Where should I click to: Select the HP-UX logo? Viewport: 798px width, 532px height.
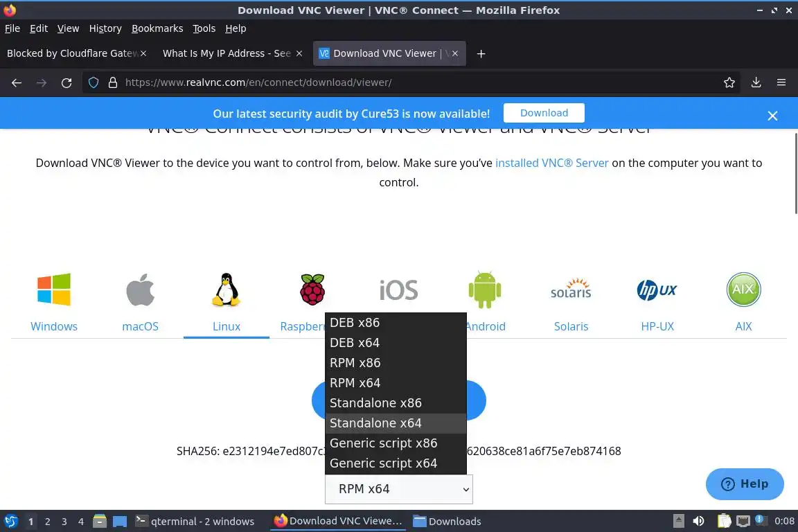tap(657, 290)
